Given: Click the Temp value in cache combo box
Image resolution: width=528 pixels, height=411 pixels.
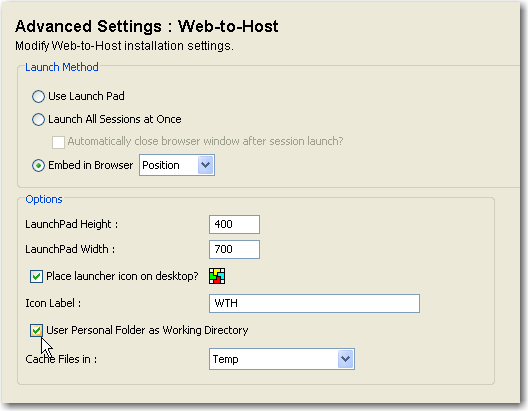Looking at the screenshot, I should point(225,359).
